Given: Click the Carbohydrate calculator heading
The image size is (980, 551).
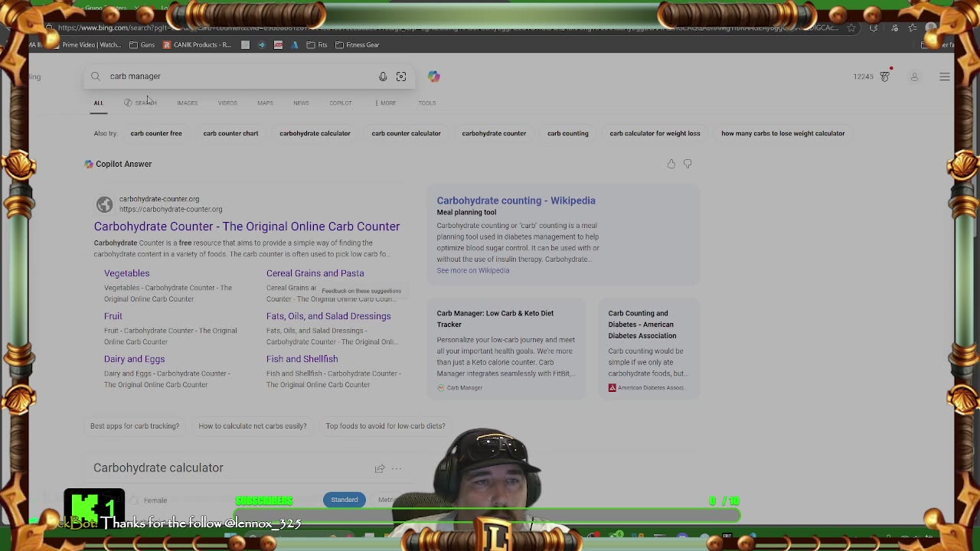Looking at the screenshot, I should click(158, 468).
